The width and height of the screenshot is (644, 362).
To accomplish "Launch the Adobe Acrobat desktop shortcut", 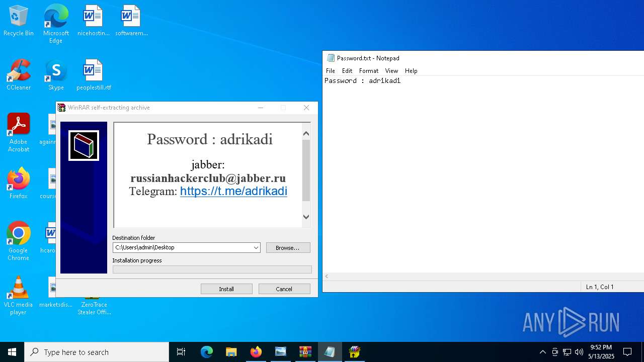I will (19, 133).
